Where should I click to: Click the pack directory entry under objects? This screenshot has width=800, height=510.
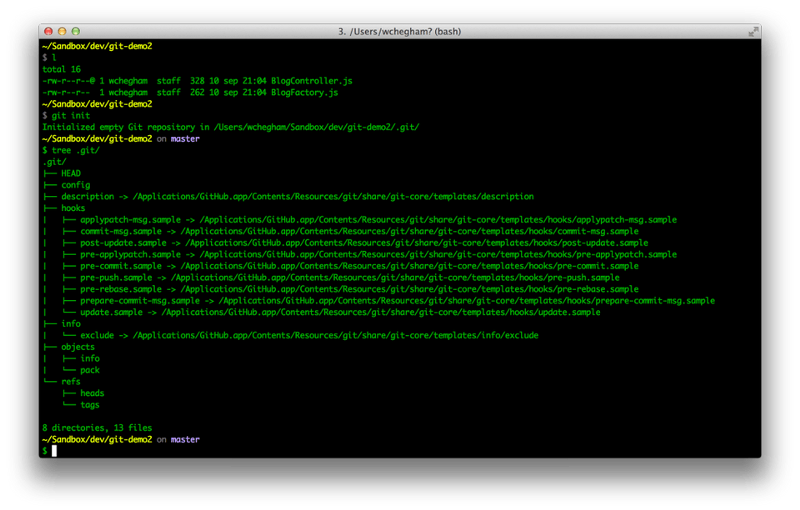90,370
